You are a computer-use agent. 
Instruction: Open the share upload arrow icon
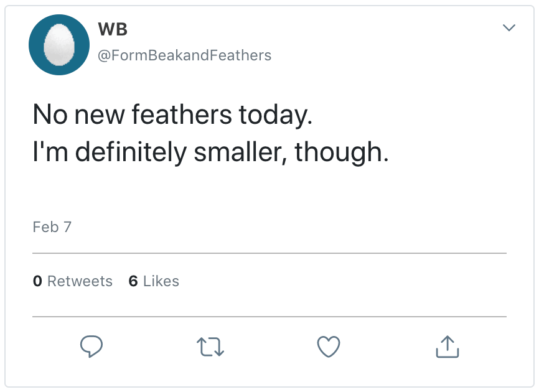(x=447, y=347)
